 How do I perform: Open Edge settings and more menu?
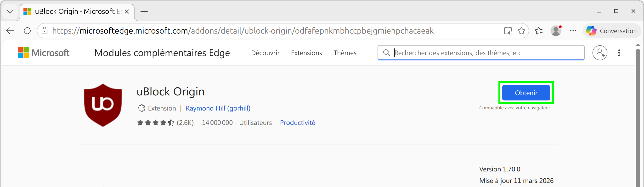tap(573, 31)
